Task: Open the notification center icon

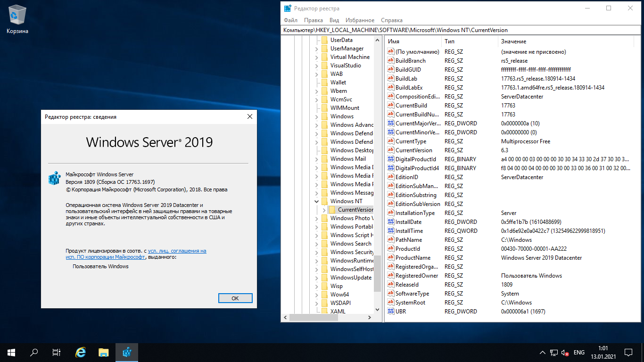Action: pos(628,352)
